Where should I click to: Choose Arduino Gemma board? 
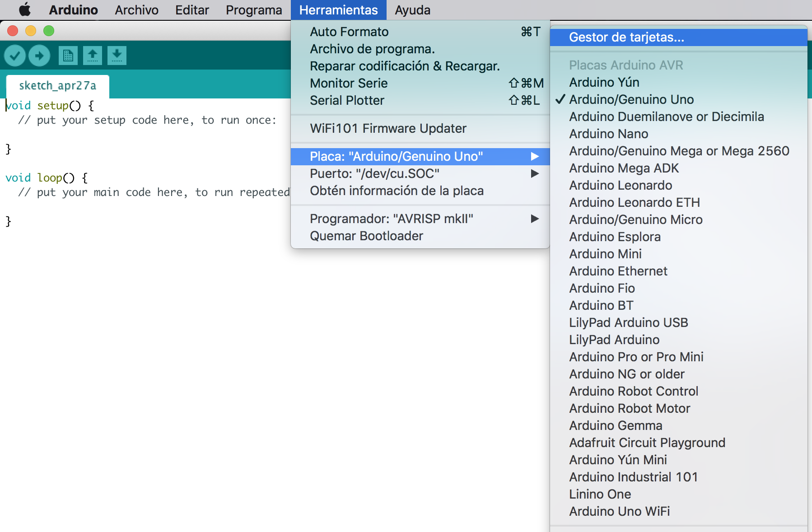click(679, 425)
